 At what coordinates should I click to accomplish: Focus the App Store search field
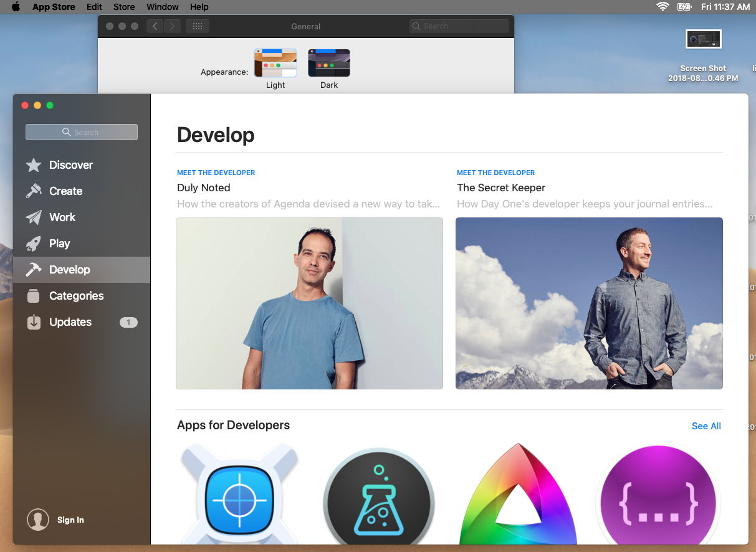[x=82, y=132]
